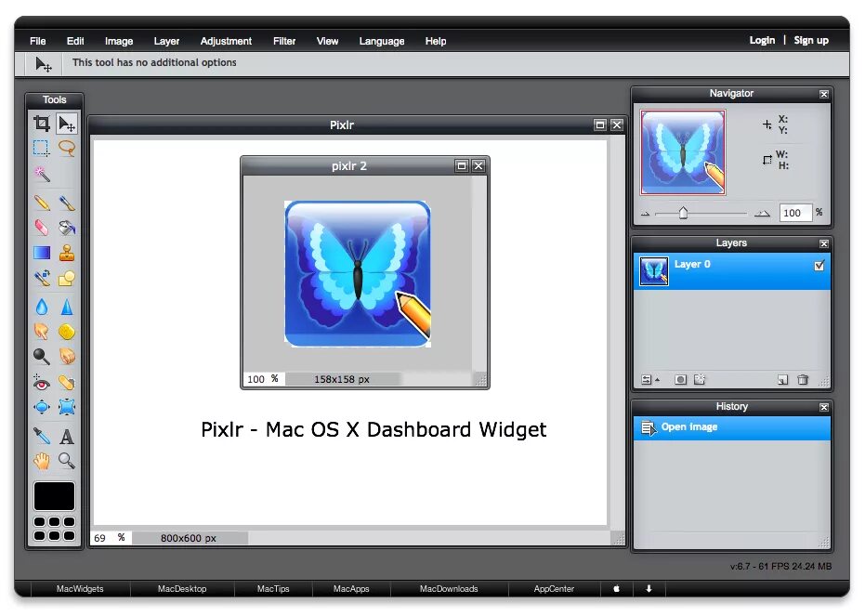Open layer styles icon in Layers panel

tap(700, 379)
